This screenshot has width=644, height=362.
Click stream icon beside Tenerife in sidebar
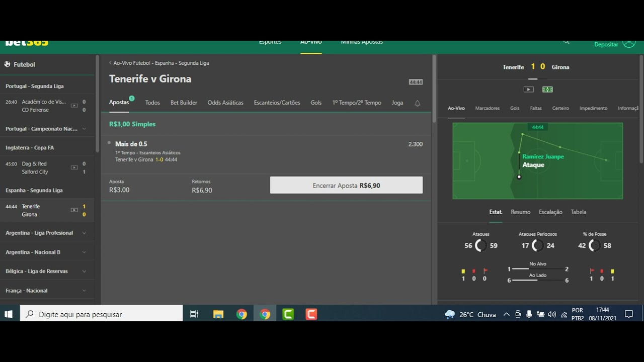(x=74, y=210)
